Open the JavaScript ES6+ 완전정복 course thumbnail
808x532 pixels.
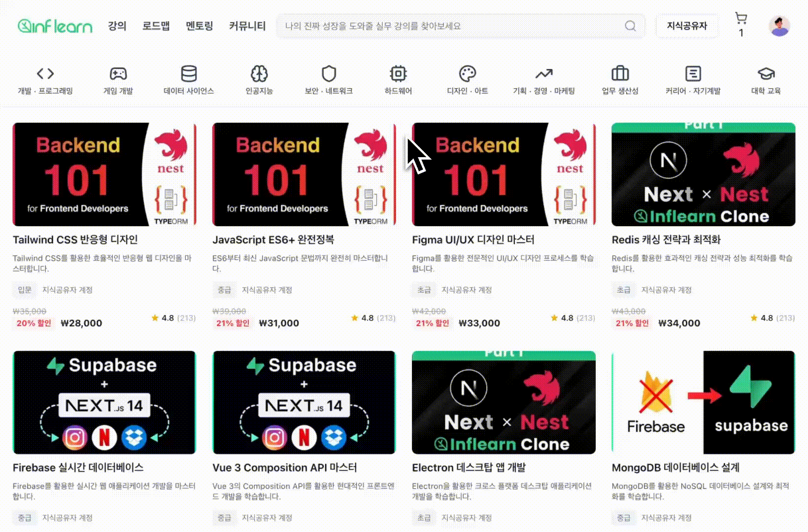click(304, 174)
